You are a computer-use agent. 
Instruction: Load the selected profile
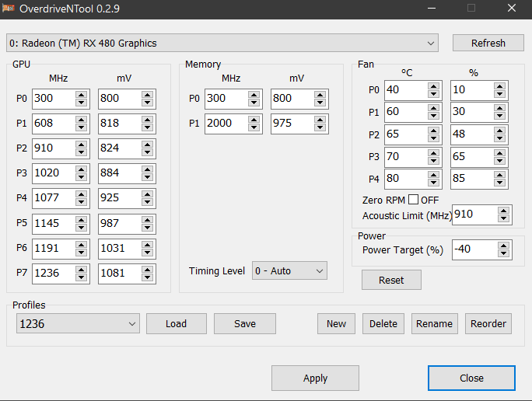click(x=177, y=324)
